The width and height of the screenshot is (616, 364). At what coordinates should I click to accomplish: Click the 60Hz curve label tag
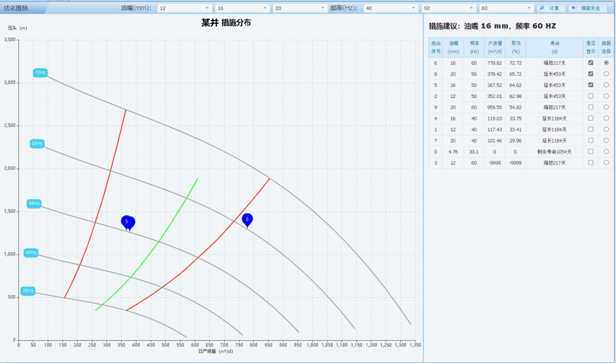click(x=37, y=144)
